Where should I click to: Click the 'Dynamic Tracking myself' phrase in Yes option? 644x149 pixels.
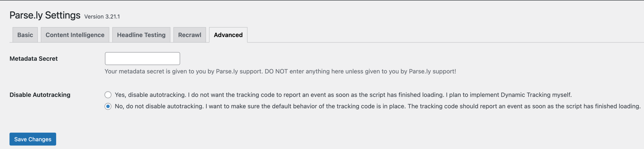tap(536, 95)
